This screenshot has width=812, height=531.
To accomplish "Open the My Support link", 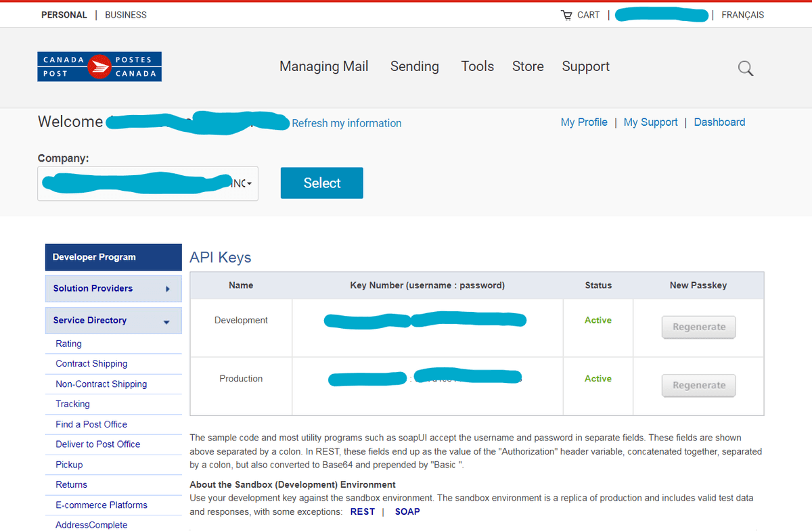I will pyautogui.click(x=650, y=122).
